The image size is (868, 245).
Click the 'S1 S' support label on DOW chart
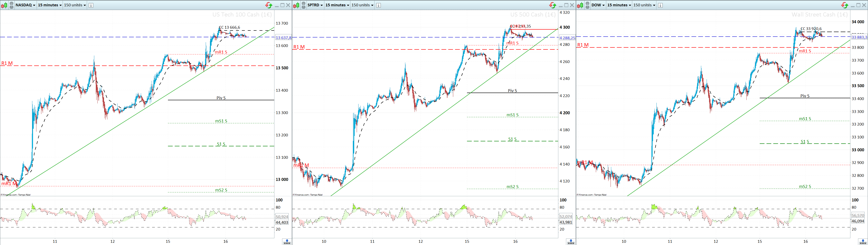tap(805, 142)
